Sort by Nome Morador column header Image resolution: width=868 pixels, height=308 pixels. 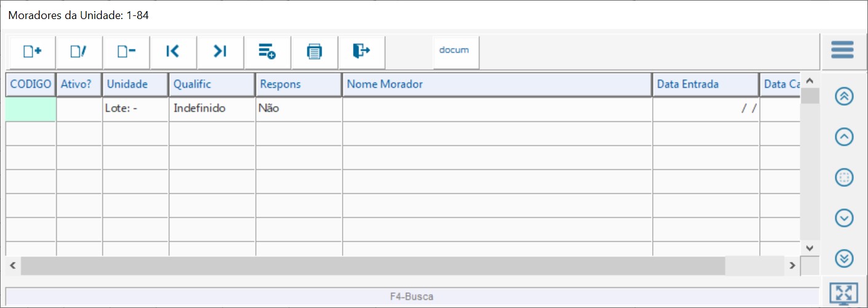click(496, 84)
